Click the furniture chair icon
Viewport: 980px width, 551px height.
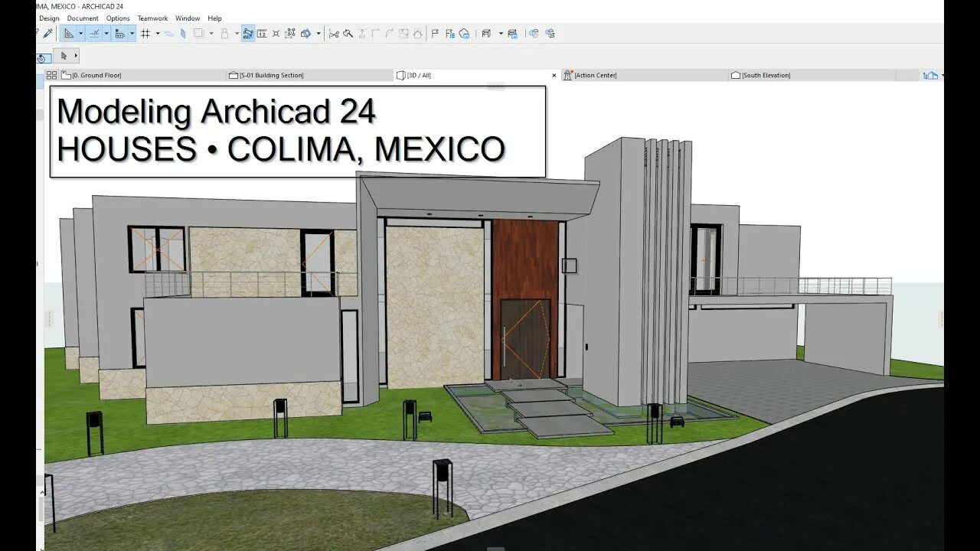tap(486, 34)
